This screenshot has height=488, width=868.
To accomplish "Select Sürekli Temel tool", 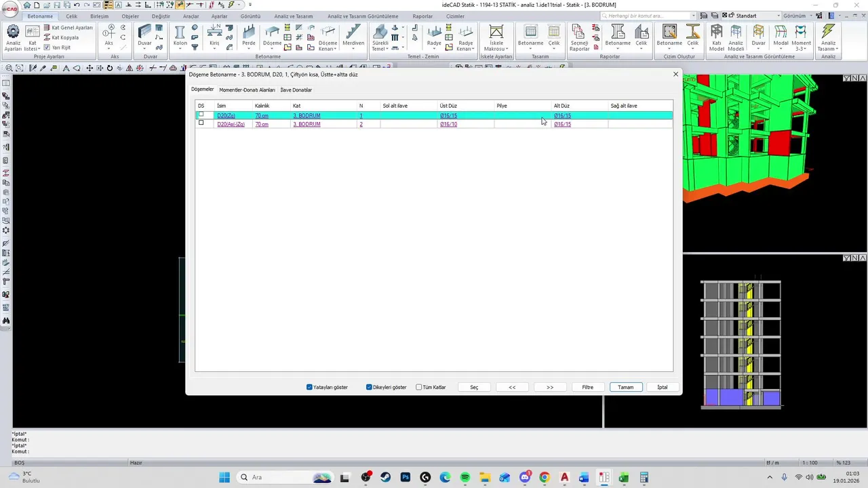I will 380,37.
